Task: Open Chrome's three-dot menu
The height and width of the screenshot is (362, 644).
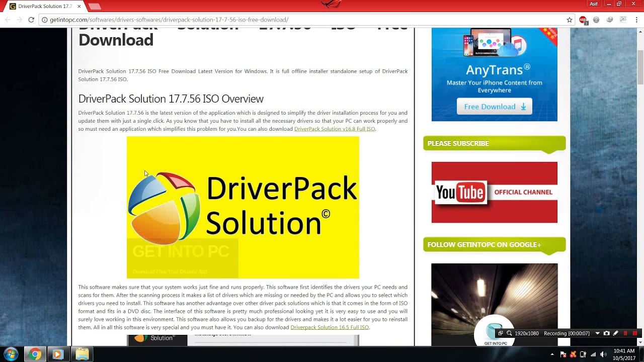Action: [636, 20]
